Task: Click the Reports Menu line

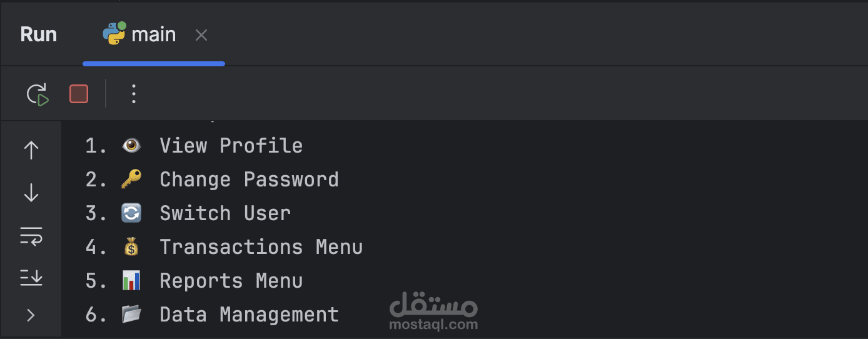Action: point(231,281)
